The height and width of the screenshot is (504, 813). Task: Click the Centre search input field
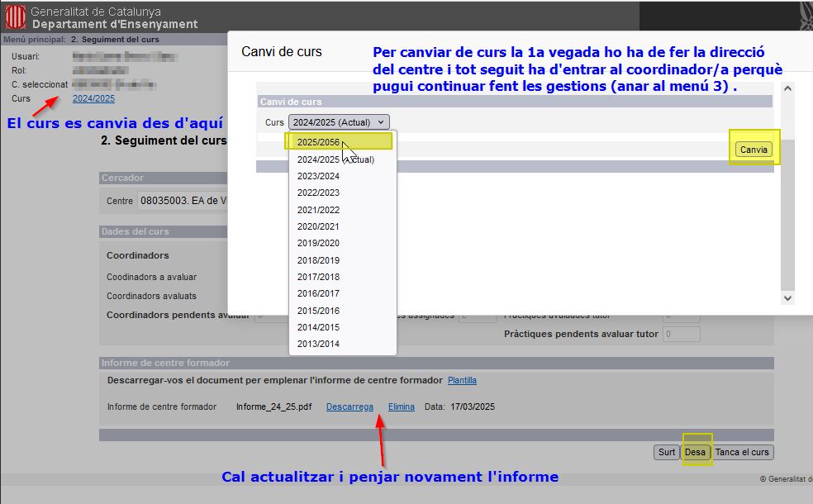pos(182,201)
